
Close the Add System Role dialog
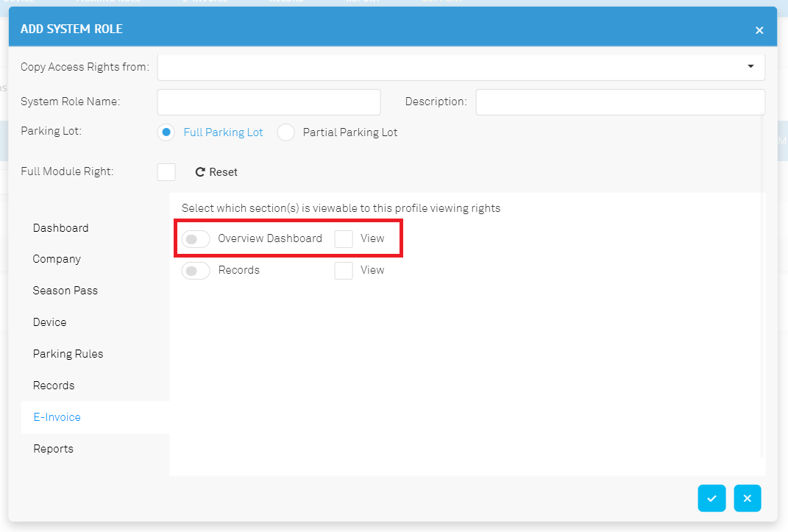[x=759, y=30]
